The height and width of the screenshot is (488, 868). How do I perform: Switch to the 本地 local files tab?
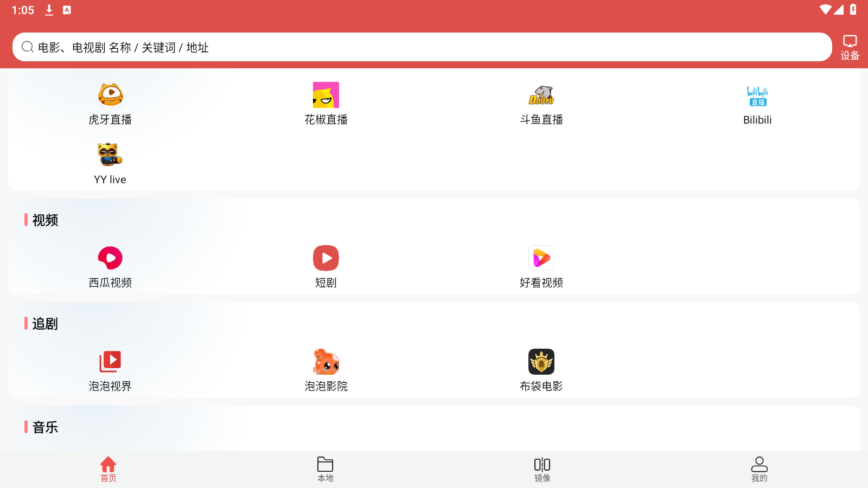click(x=325, y=469)
